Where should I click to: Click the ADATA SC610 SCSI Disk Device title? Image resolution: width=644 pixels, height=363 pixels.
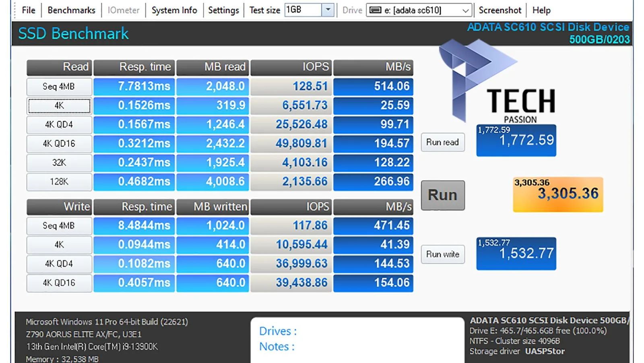(548, 27)
